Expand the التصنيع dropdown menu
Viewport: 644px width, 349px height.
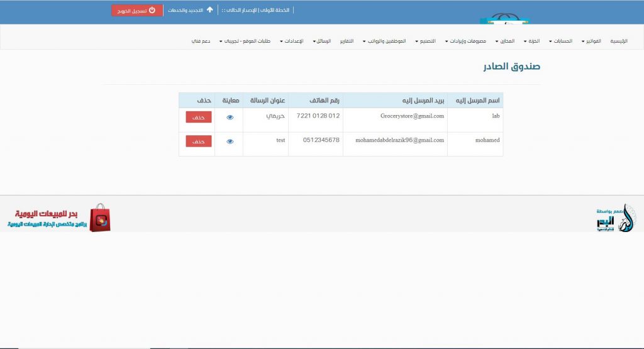[x=426, y=41]
